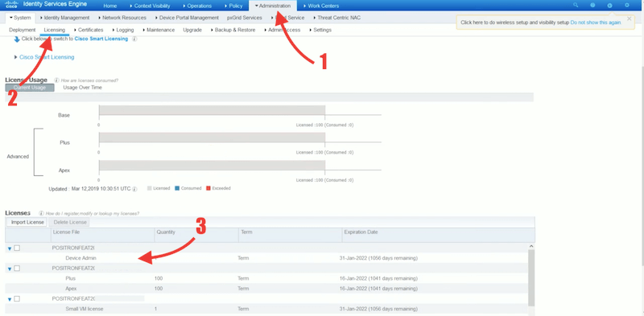
Task: Close the wireless setup tooltip with X
Action: tap(629, 18)
